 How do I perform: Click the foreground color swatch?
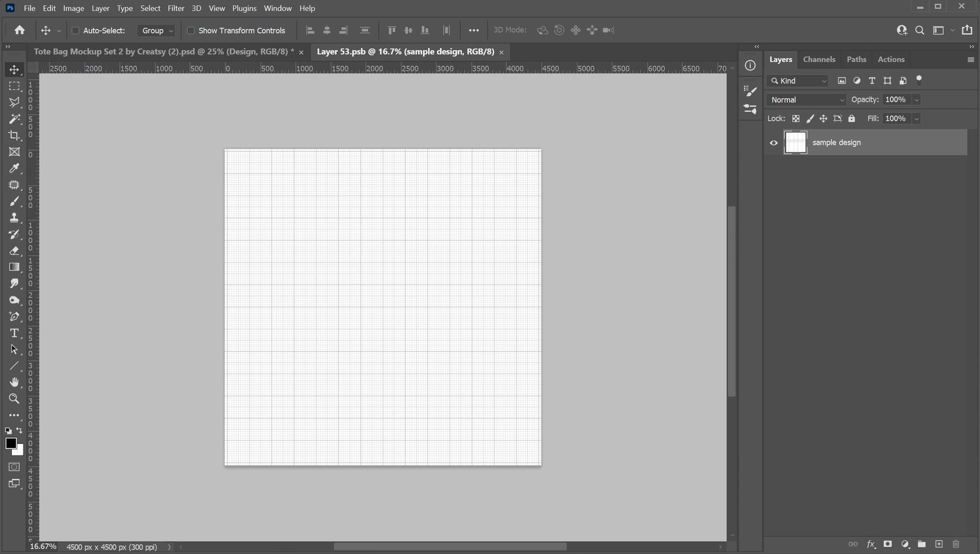point(10,443)
